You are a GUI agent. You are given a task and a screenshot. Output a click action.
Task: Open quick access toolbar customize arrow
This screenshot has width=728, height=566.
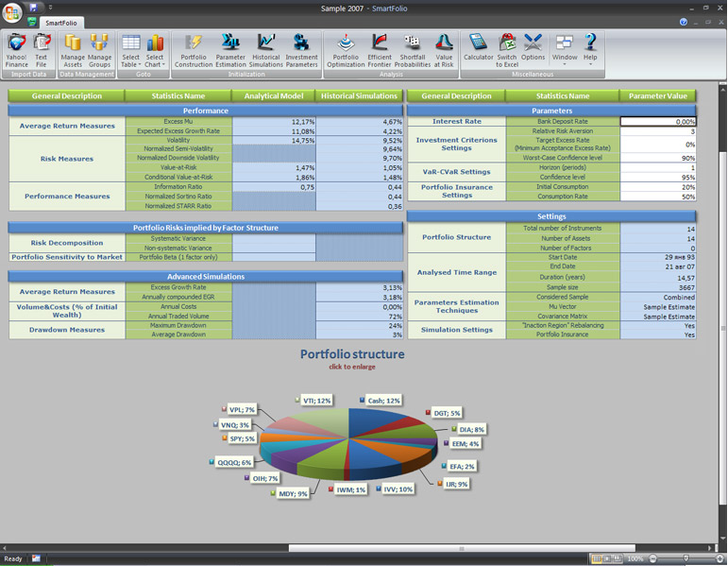click(50, 8)
